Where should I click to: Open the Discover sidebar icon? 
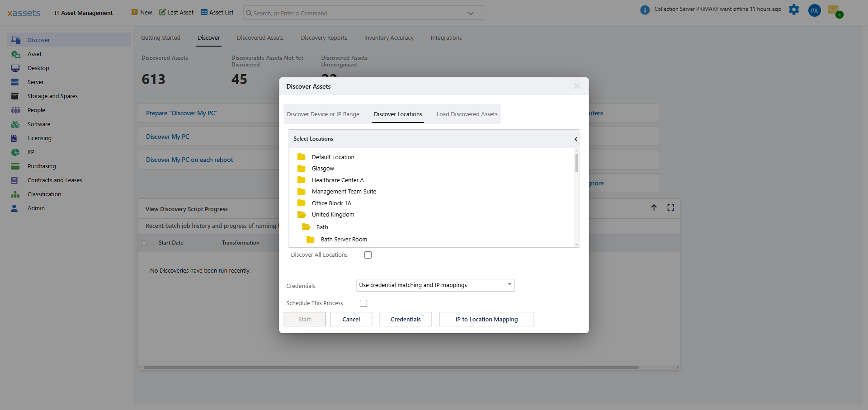[15, 40]
